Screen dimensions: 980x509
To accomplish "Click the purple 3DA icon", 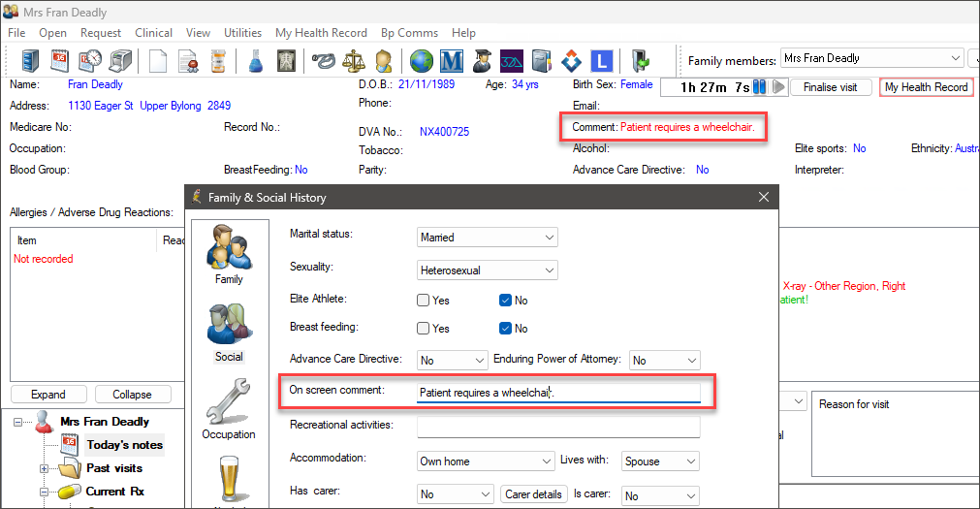I will point(511,61).
